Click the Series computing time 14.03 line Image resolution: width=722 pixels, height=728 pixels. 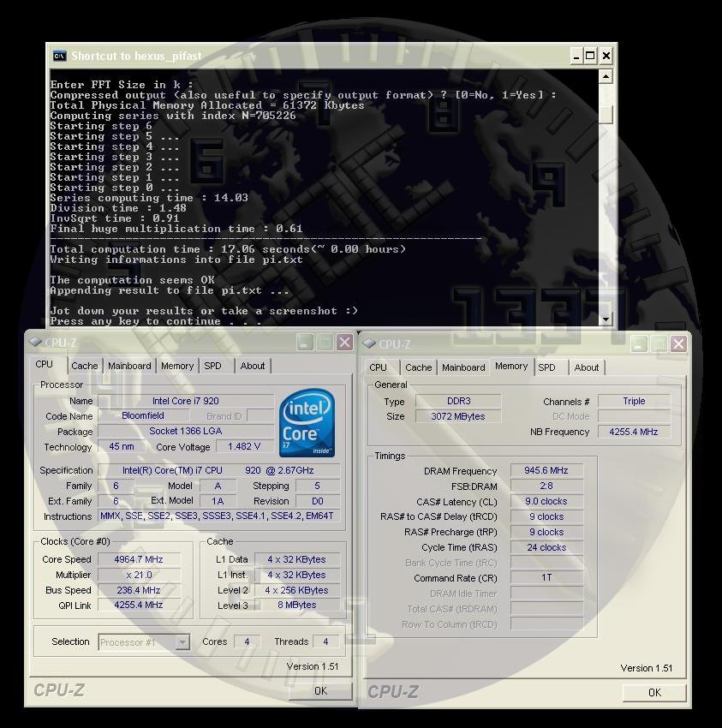[x=149, y=198]
